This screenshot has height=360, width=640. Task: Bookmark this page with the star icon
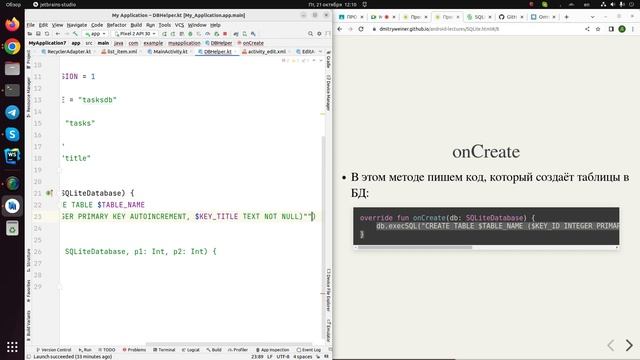click(x=598, y=29)
